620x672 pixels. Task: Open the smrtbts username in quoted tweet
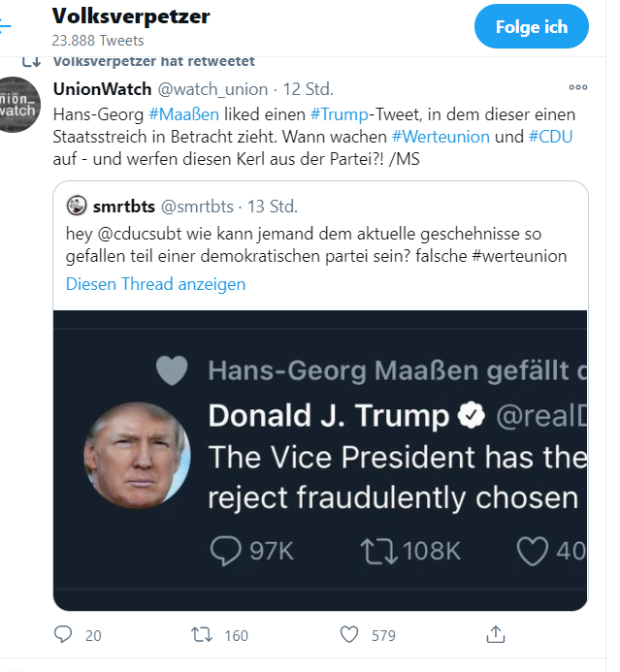(x=124, y=207)
